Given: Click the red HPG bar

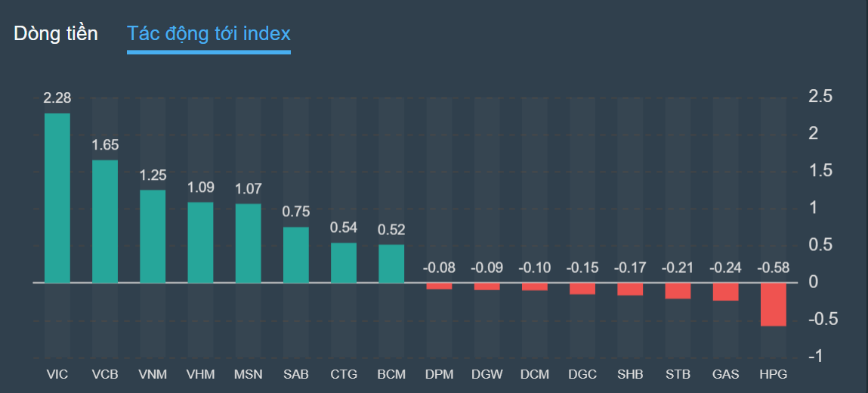Looking at the screenshot, I should tap(774, 305).
